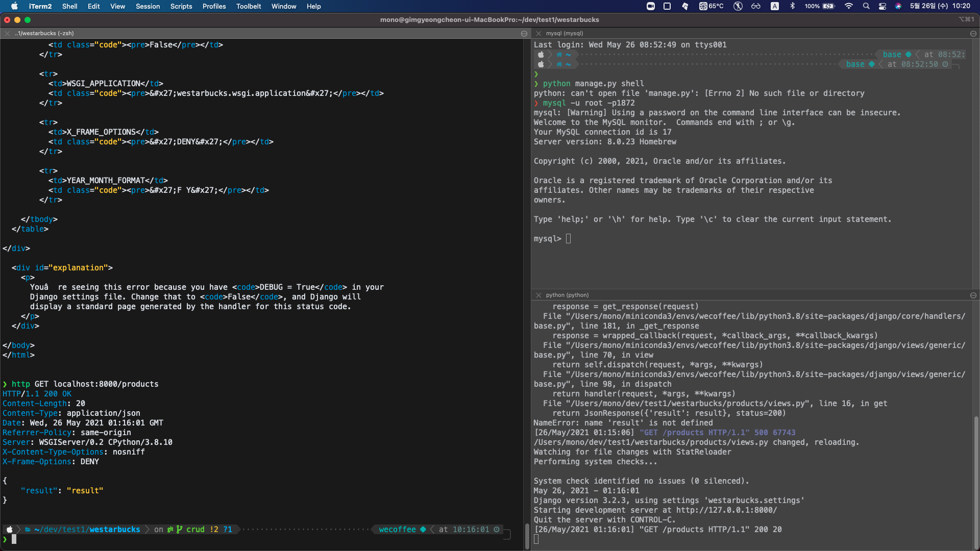The image size is (980, 551).
Task: Launch Siri from menu bar
Action: click(x=898, y=6)
